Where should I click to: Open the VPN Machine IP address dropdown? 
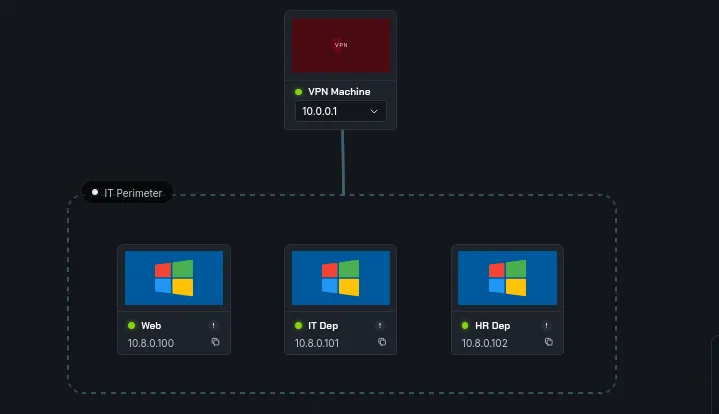pyautogui.click(x=341, y=111)
